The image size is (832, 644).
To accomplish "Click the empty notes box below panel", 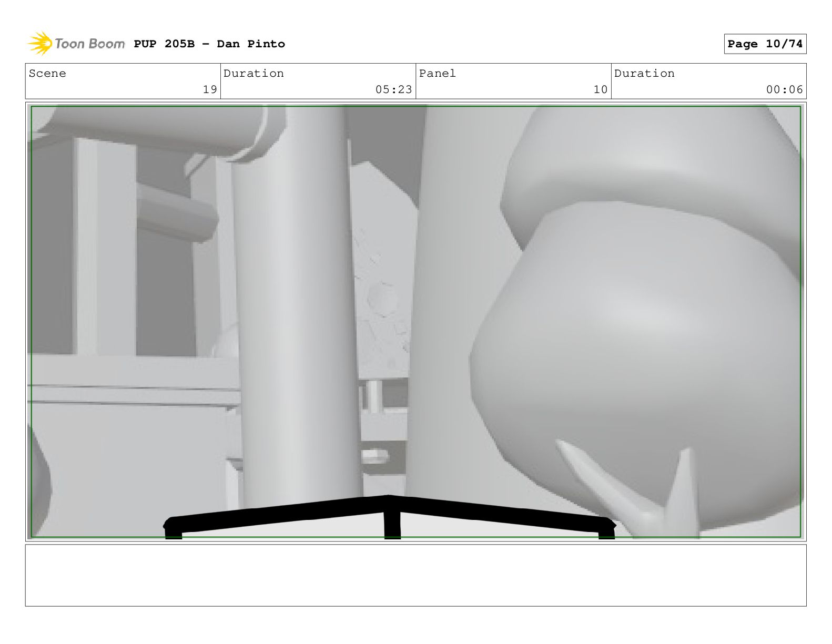I will [416, 575].
